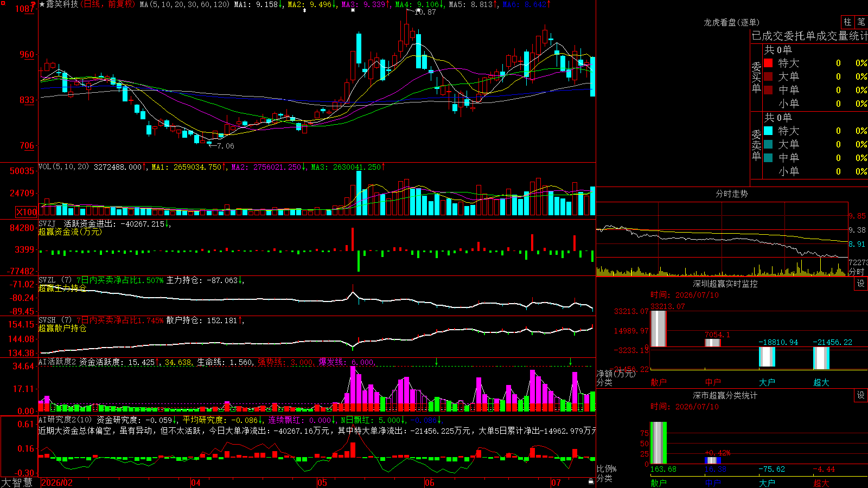The width and height of the screenshot is (868, 488).
Task: Select 散户 category in 深市超赢分类统计 chart
Action: coord(659,483)
